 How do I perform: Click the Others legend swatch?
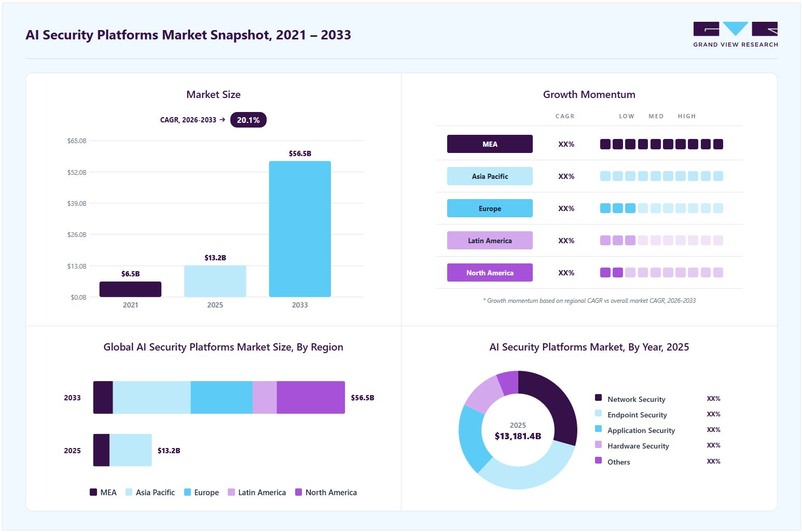[598, 460]
